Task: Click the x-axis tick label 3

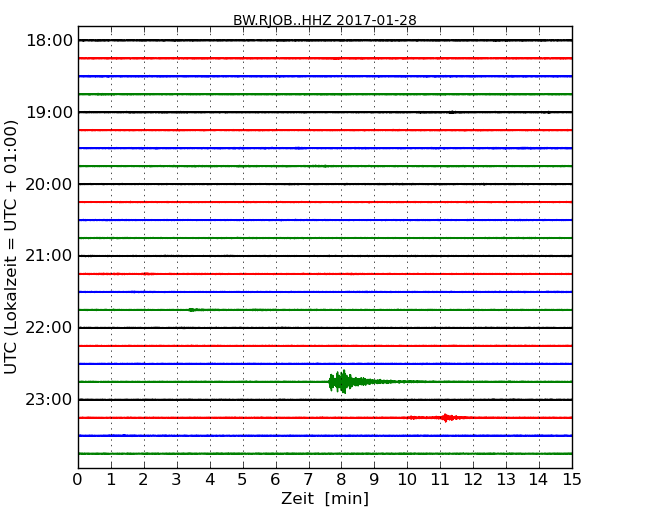Action: [177, 480]
